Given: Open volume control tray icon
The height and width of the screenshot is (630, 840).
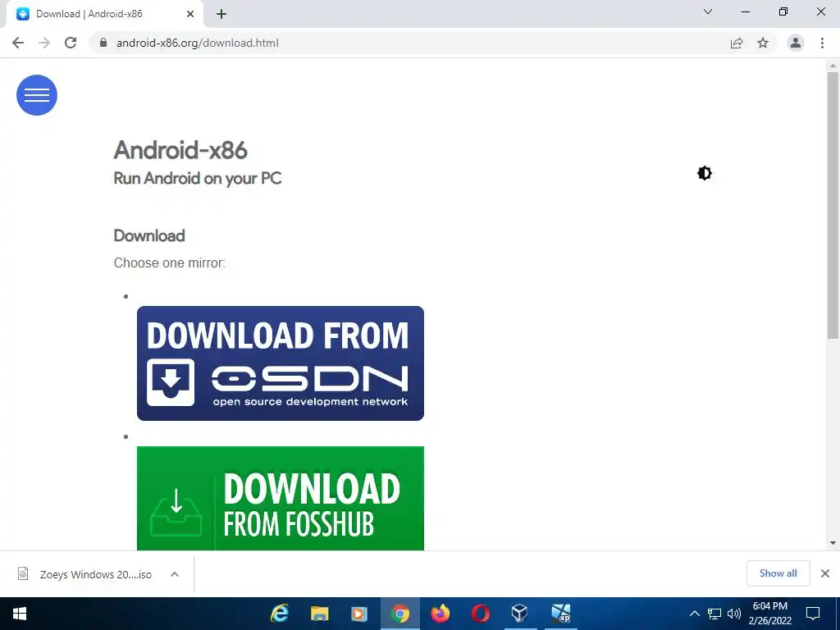Looking at the screenshot, I should [x=734, y=614].
